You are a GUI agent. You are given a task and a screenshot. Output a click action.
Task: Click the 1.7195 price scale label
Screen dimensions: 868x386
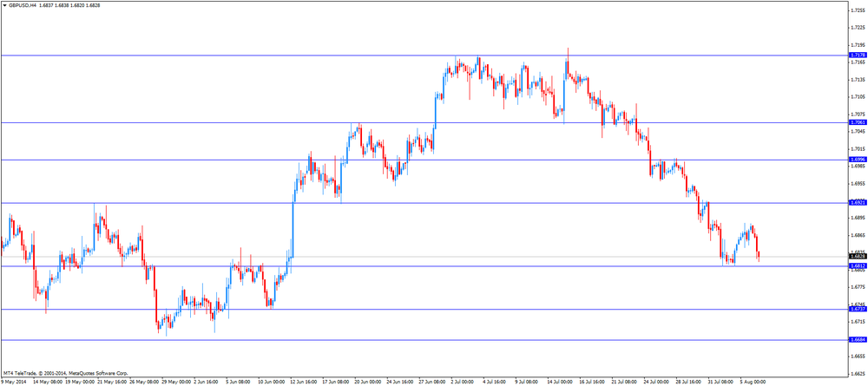pos(857,45)
